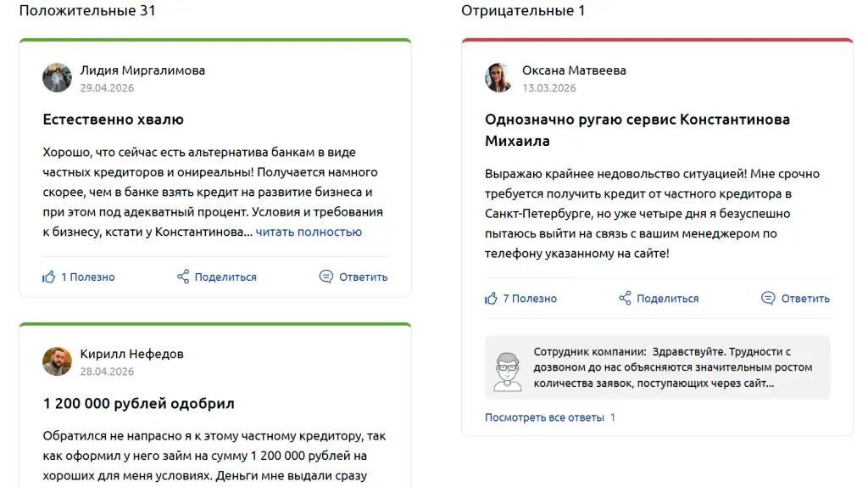Click review title 'Естественно хвалю'
868x487 pixels.
point(113,119)
